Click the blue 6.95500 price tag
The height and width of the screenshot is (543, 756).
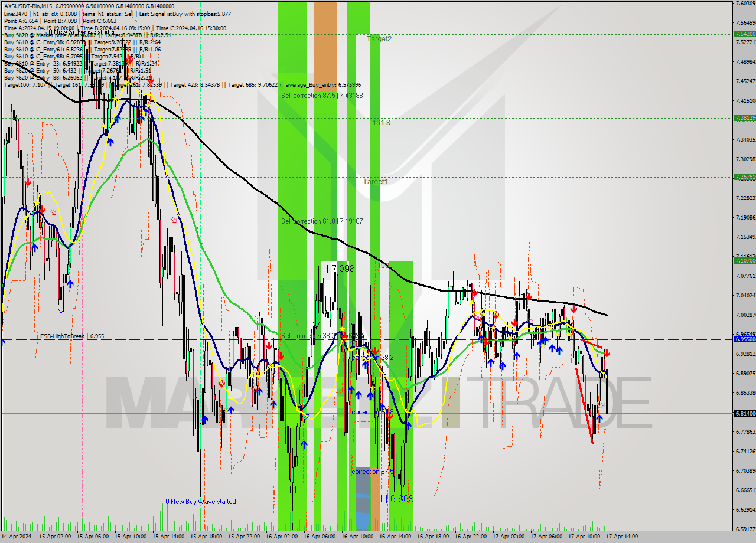point(744,339)
